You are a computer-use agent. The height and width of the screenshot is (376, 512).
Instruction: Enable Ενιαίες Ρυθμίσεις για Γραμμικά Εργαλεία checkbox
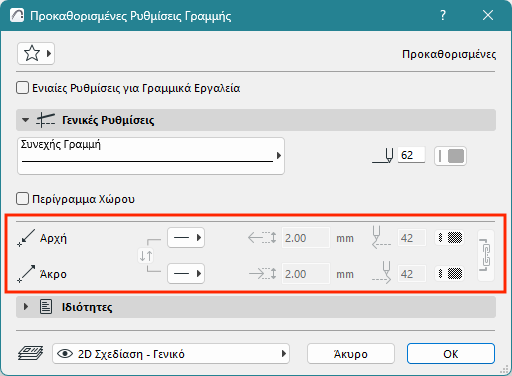[22, 88]
